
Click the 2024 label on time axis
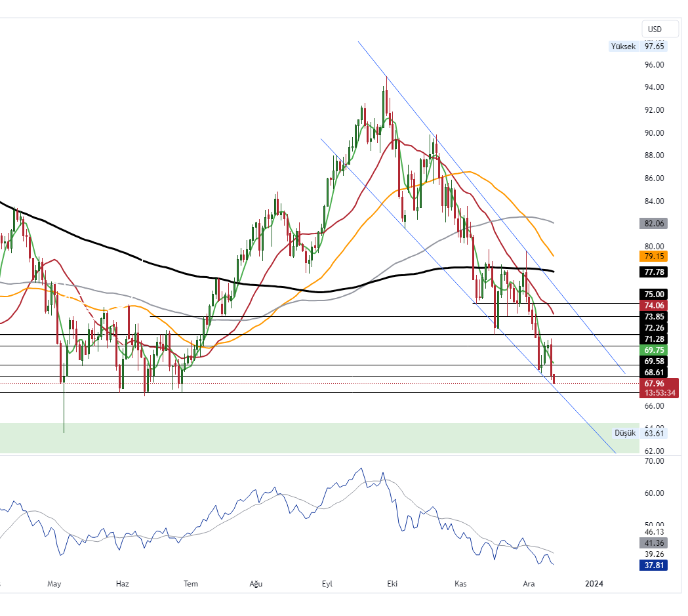tap(594, 583)
